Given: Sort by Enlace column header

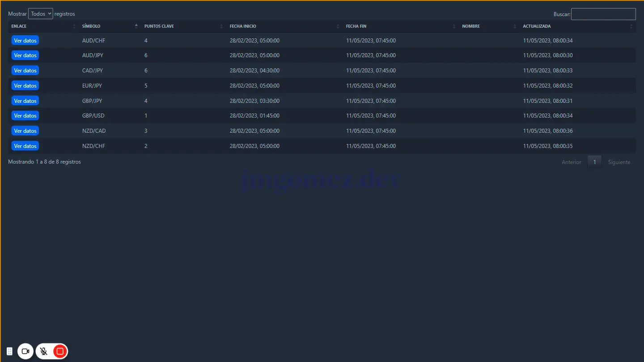Looking at the screenshot, I should [19, 26].
